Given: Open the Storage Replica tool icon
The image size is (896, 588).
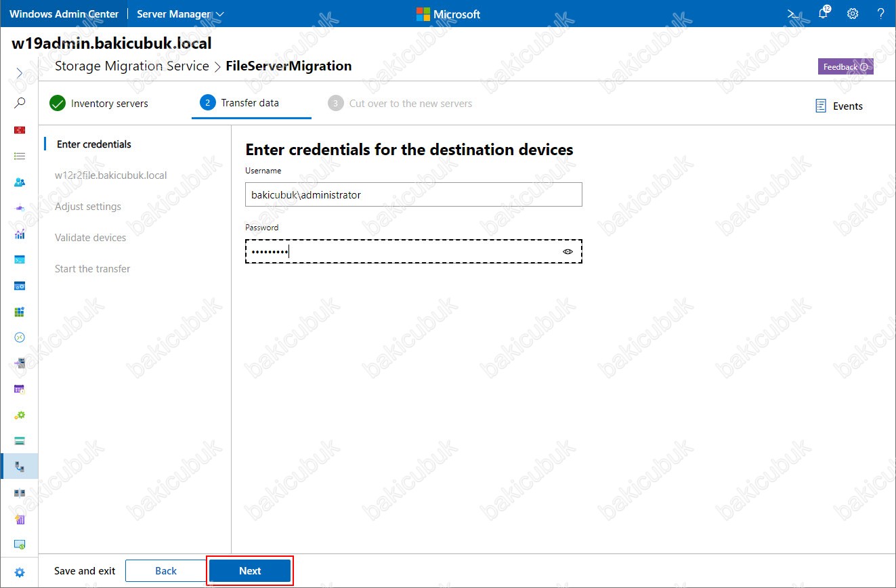Looking at the screenshot, I should 20,492.
